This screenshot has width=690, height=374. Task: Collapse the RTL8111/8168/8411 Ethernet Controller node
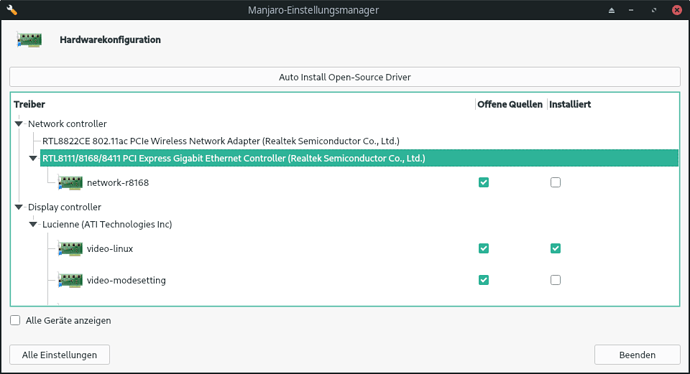tap(33, 158)
